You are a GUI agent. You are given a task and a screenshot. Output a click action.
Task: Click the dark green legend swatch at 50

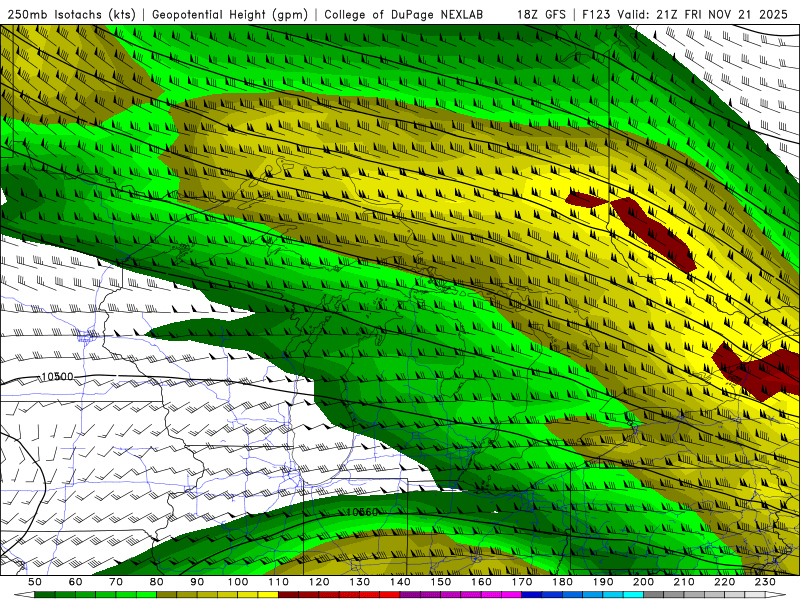(45, 595)
